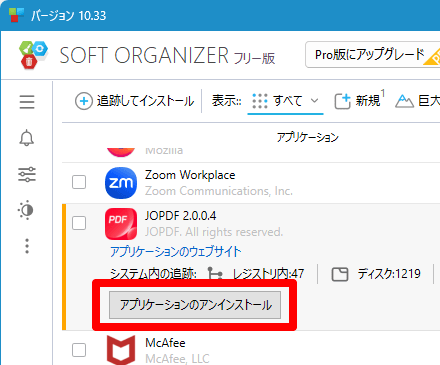Viewport: 440px width, 365px height.
Task: Click the Zoom Workplace app icon
Action: [x=121, y=183]
